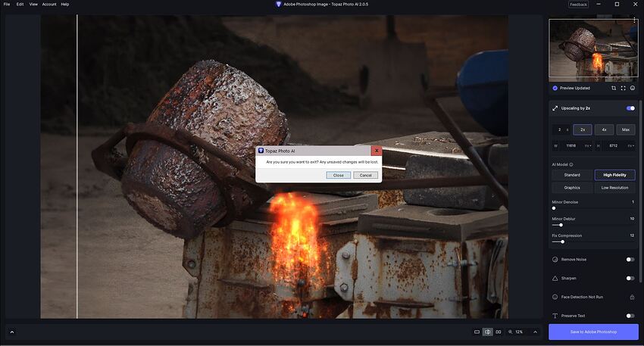Select the Graphics AI model
Screen dimensions: 644x346
[x=572, y=188]
